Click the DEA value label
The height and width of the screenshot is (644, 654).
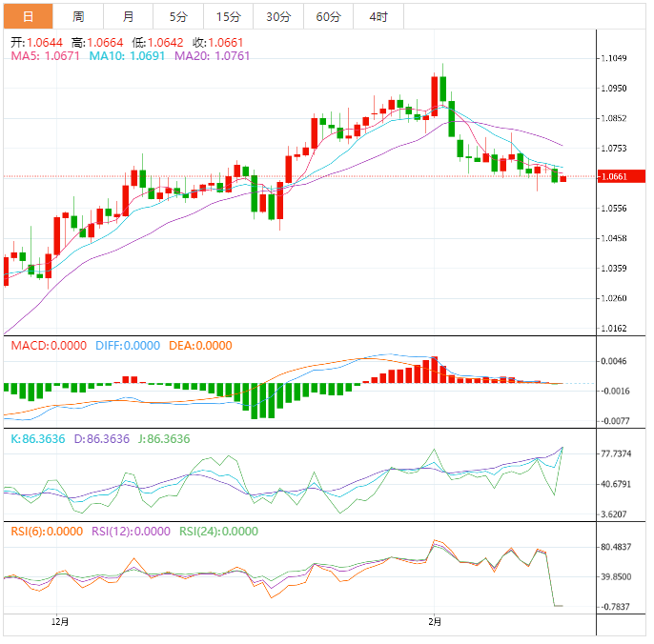[x=199, y=346]
